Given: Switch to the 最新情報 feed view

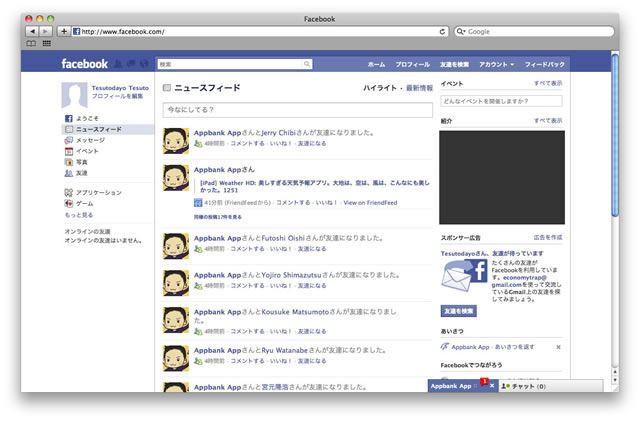Looking at the screenshot, I should 419,88.
